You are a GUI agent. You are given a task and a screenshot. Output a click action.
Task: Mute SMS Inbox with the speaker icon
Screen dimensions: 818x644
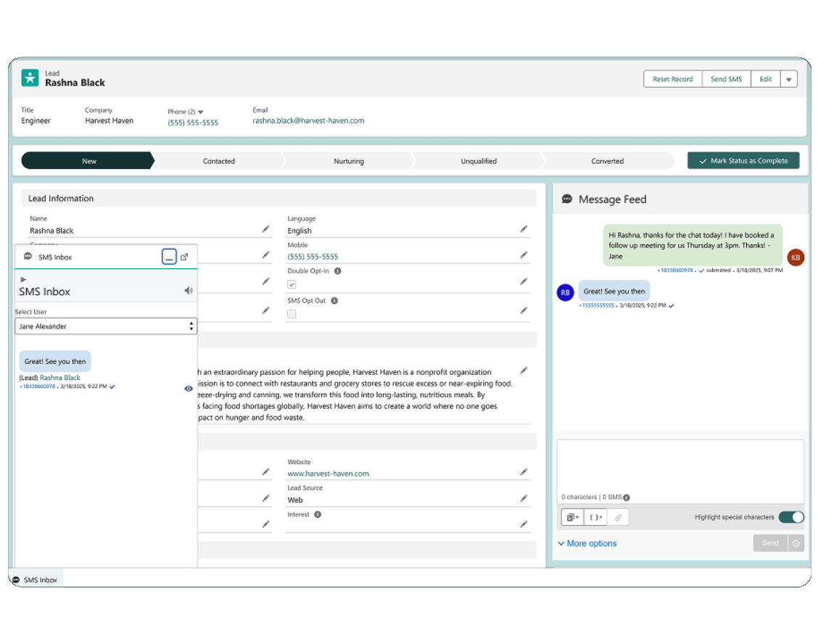[x=189, y=289]
